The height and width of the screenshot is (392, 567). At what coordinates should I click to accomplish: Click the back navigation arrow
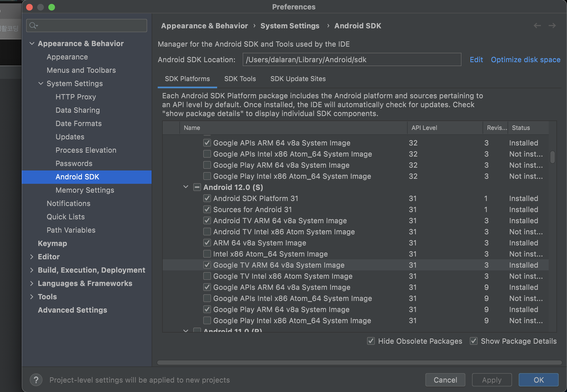[x=537, y=26]
